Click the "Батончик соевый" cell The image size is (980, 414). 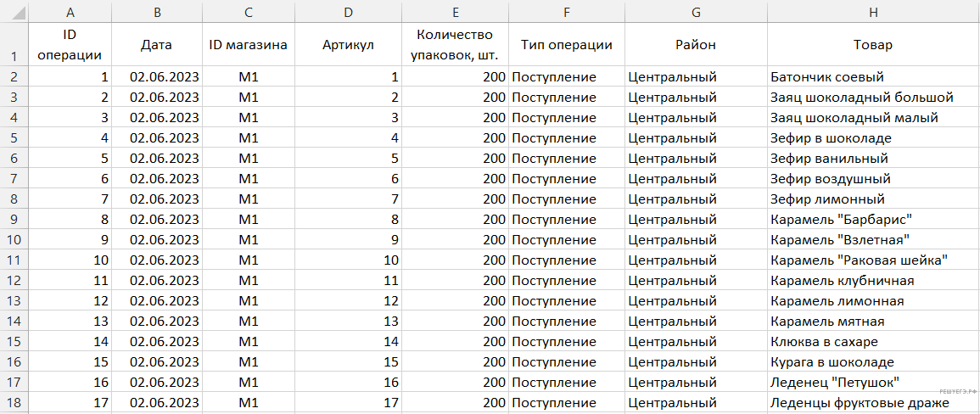click(826, 77)
